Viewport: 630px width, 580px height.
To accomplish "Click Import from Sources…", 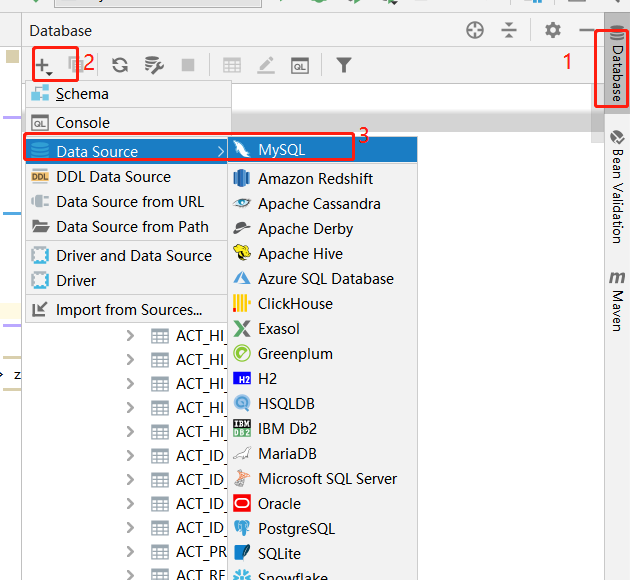I will 127,310.
